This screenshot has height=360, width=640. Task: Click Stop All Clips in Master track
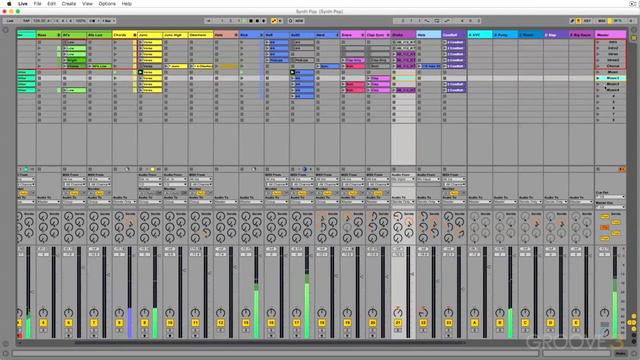(598, 169)
